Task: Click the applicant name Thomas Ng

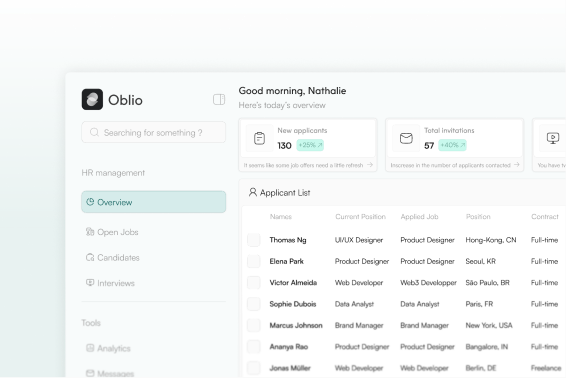Action: (x=288, y=240)
